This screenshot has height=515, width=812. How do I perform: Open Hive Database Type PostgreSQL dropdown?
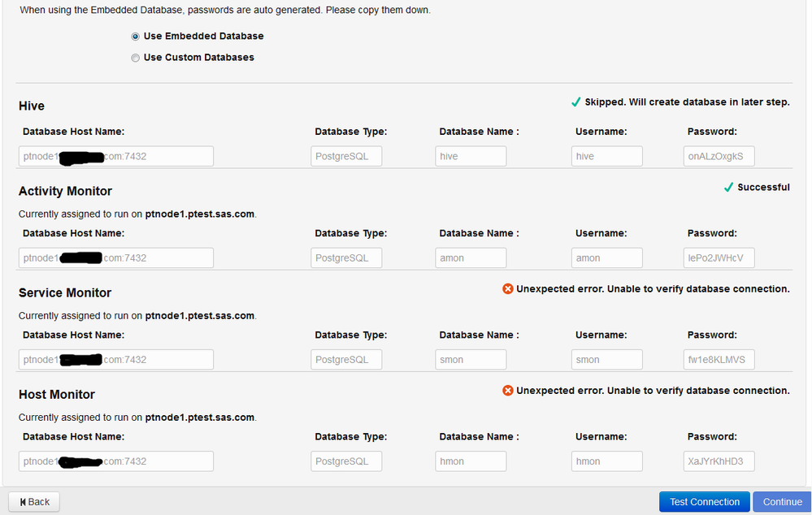(346, 156)
